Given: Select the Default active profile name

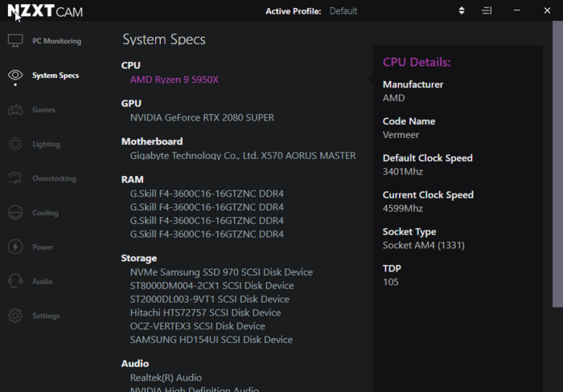Looking at the screenshot, I should (x=343, y=11).
